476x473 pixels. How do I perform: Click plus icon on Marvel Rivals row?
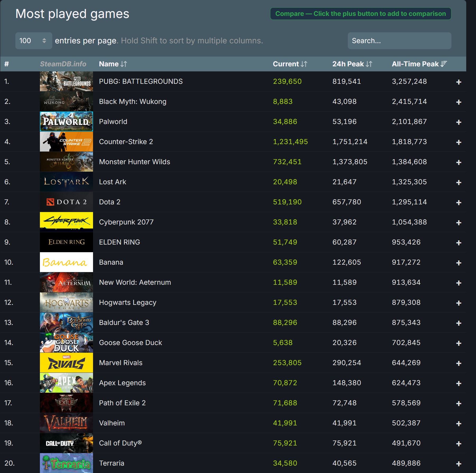[x=459, y=363]
